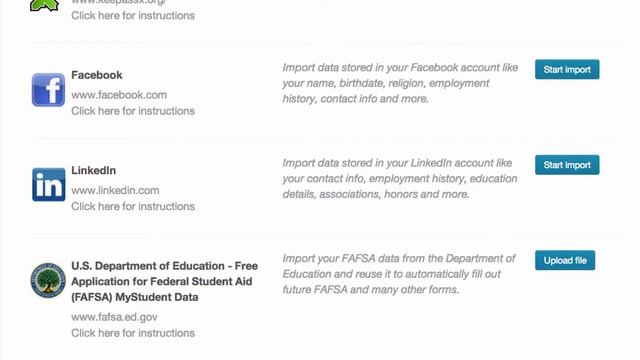Open KeePassX's Click here for instructions link

pyautogui.click(x=133, y=16)
